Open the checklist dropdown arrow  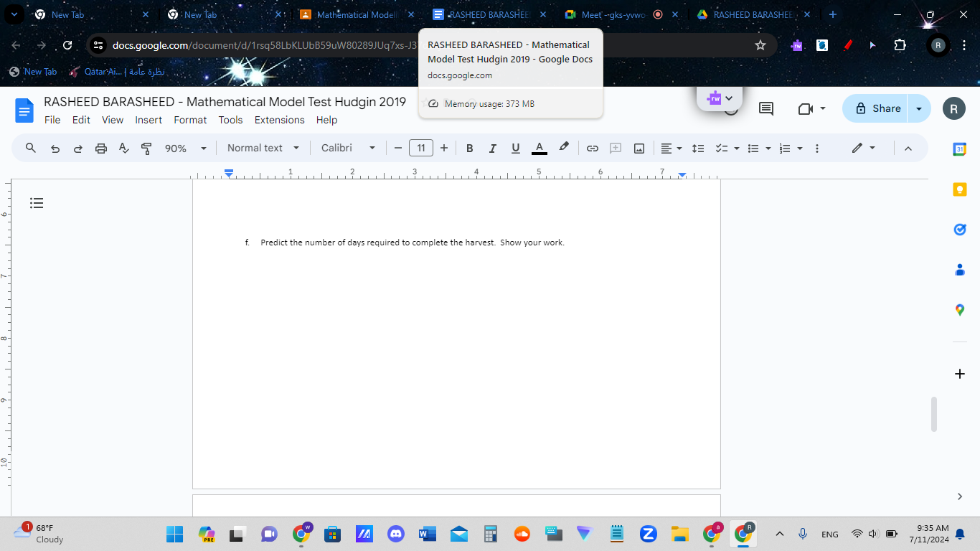coord(736,149)
